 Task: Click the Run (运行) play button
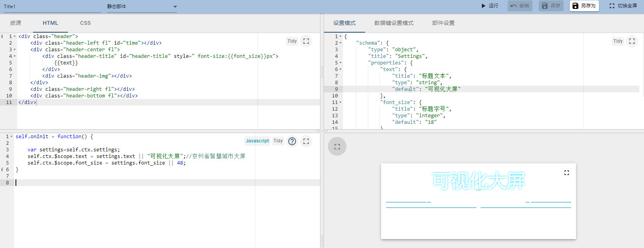[x=489, y=6]
